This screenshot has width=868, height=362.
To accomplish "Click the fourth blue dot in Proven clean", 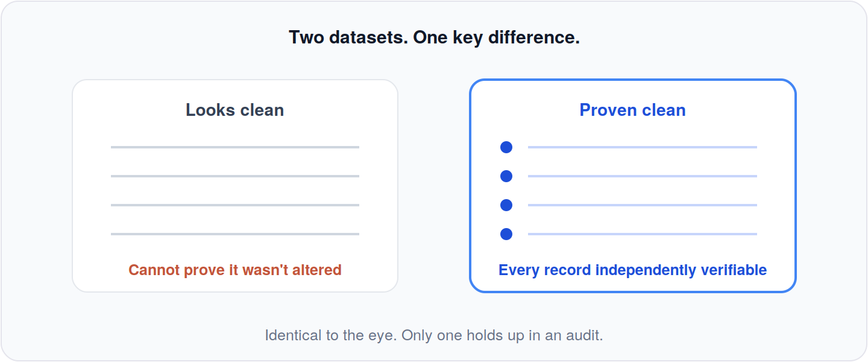I will pyautogui.click(x=506, y=234).
